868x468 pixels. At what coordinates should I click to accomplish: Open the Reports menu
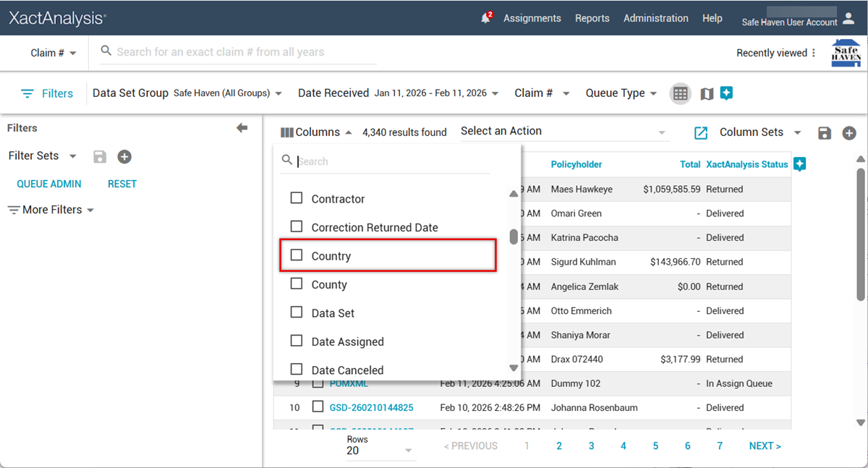[x=592, y=18]
